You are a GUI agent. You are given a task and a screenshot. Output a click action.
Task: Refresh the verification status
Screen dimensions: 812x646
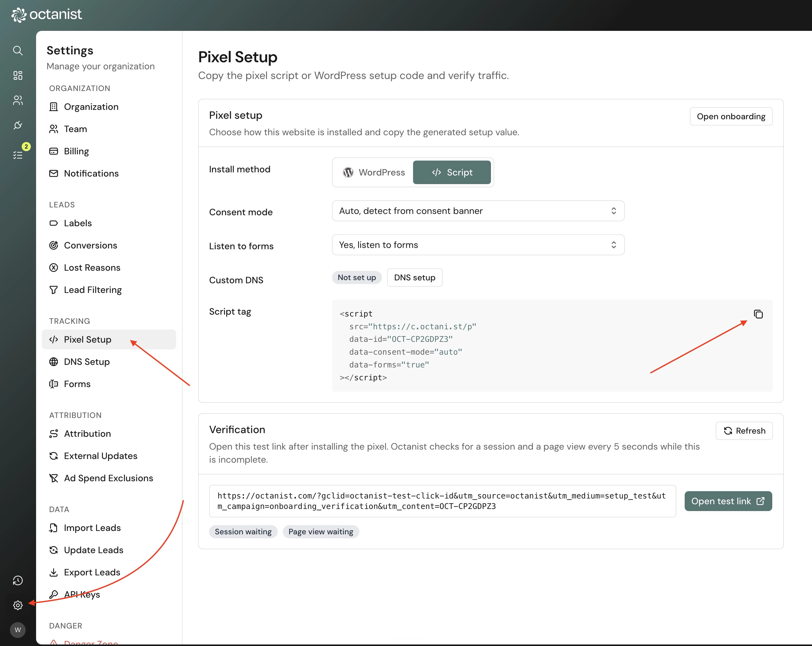pyautogui.click(x=744, y=430)
